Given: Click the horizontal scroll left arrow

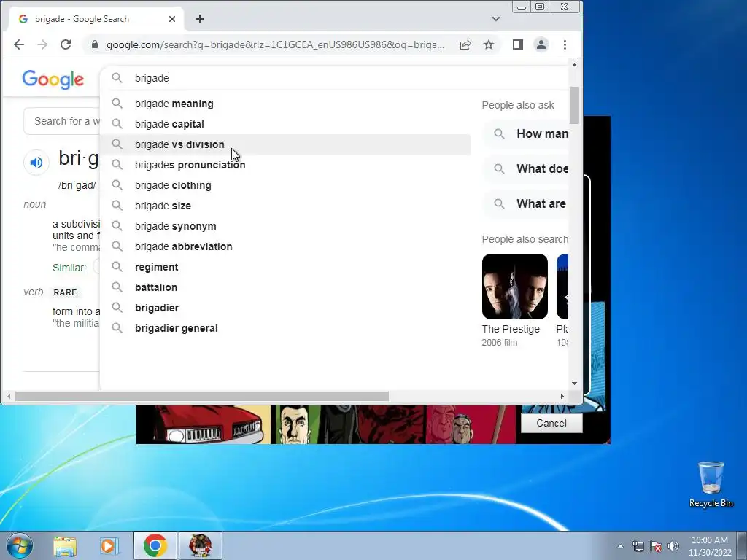Looking at the screenshot, I should tap(9, 396).
